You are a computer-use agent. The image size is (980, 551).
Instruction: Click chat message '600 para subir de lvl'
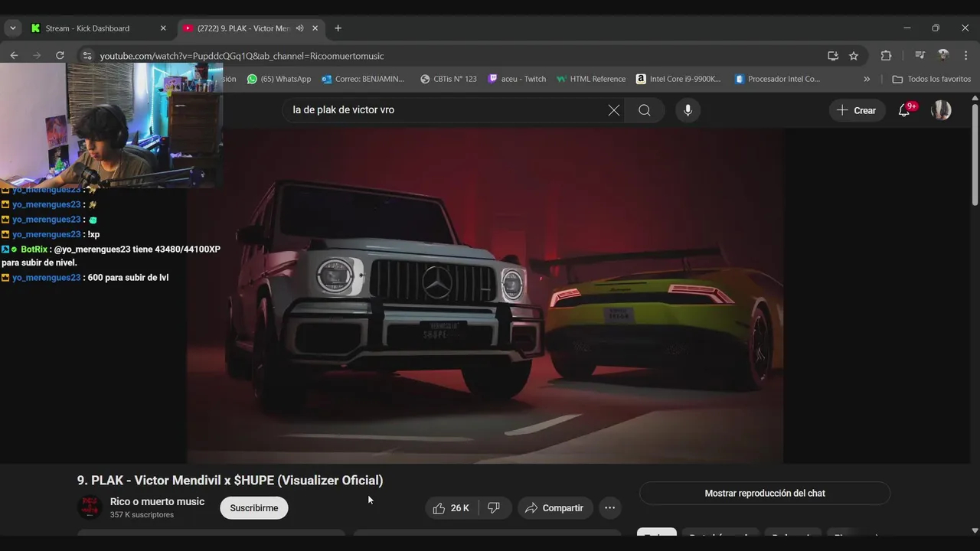pyautogui.click(x=128, y=278)
